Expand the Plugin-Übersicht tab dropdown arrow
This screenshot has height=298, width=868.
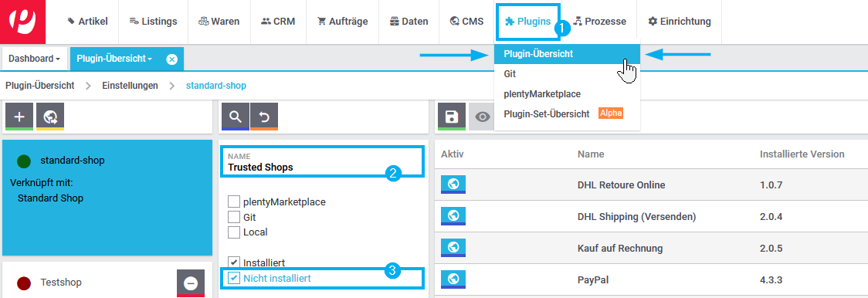(150, 59)
